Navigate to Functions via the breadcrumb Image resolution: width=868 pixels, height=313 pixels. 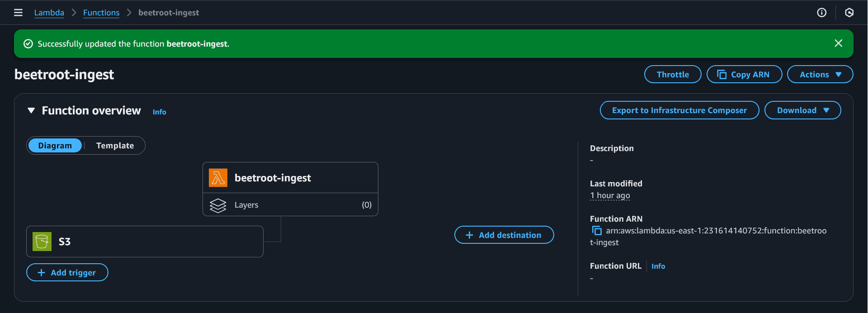coord(101,13)
